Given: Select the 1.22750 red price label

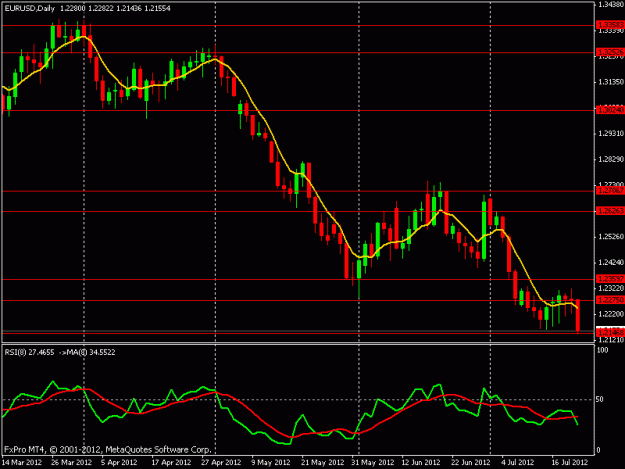Looking at the screenshot, I should [610, 300].
